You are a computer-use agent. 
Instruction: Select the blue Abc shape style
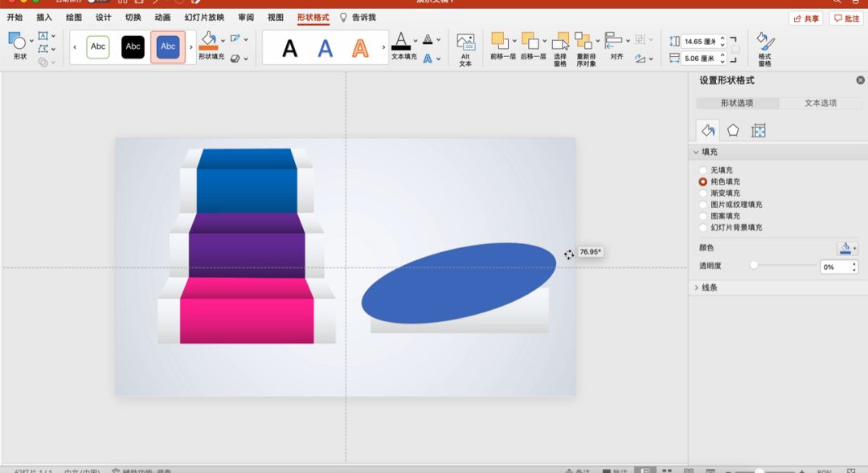point(168,47)
